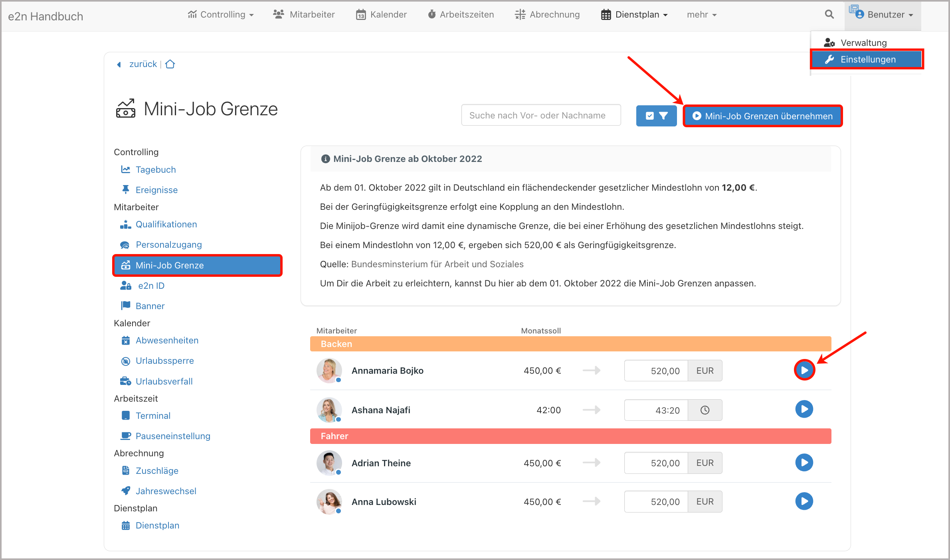Image resolution: width=950 pixels, height=560 pixels.
Task: Choose Verwaltung from the Benutzer menu
Action: pos(863,43)
